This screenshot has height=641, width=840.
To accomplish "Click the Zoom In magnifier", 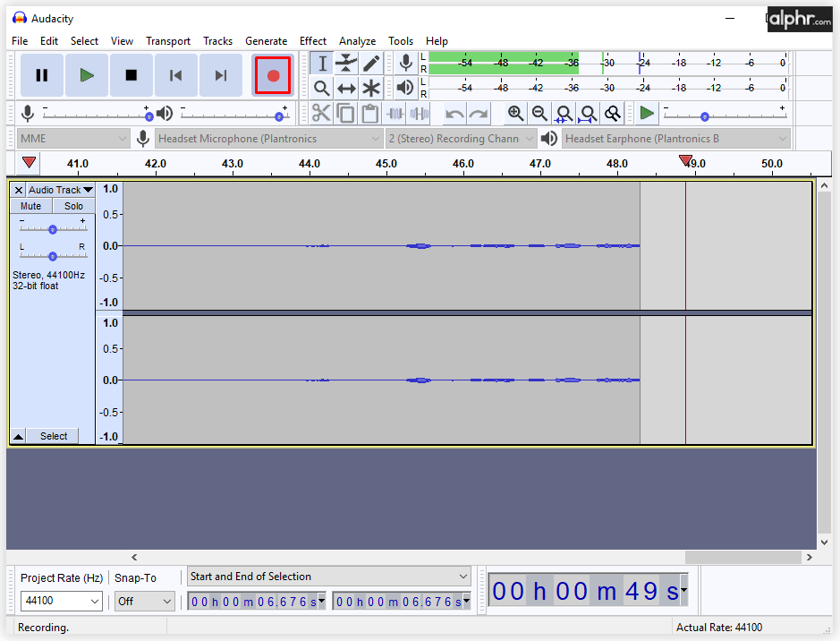I will tap(515, 113).
